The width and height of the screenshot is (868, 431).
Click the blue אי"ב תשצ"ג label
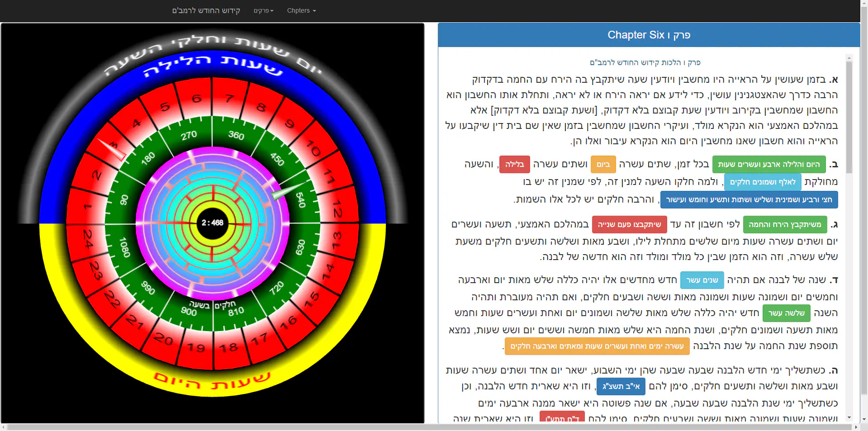coord(621,386)
